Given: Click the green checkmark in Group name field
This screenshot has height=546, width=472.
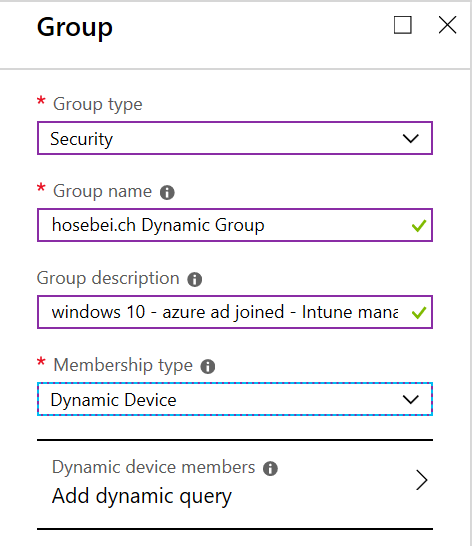Looking at the screenshot, I should (419, 226).
